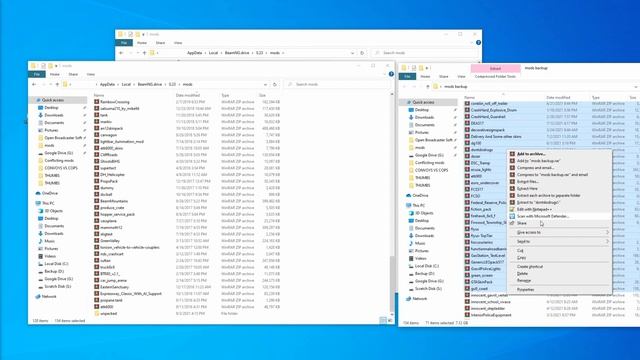
Task: Open the File tab in left mods window
Action: click(37, 74)
